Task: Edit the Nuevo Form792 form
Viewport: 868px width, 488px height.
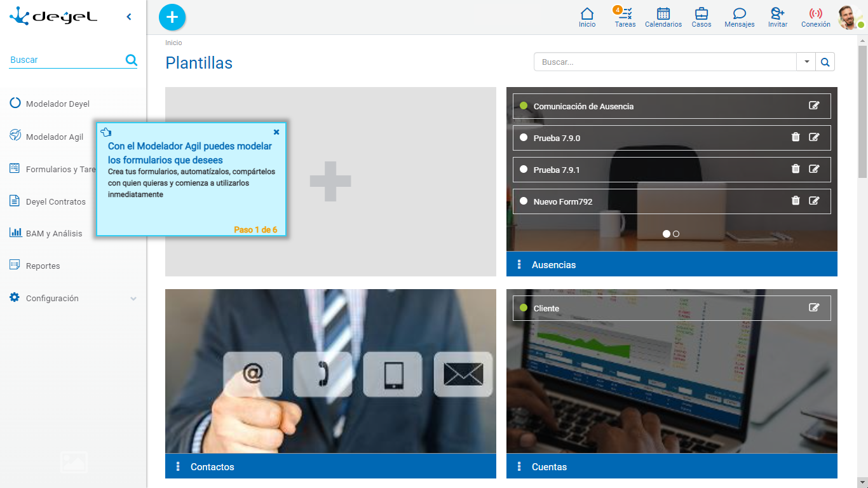Action: pyautogui.click(x=814, y=201)
